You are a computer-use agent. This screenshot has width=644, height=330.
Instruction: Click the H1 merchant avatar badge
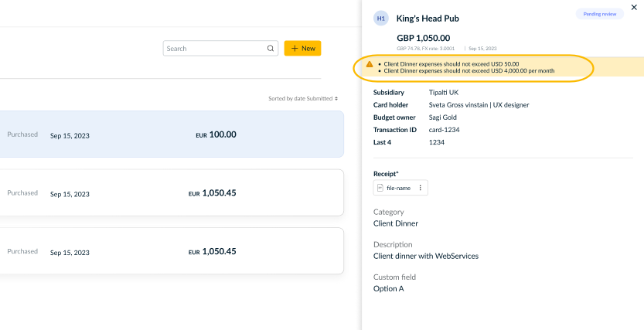click(380, 19)
